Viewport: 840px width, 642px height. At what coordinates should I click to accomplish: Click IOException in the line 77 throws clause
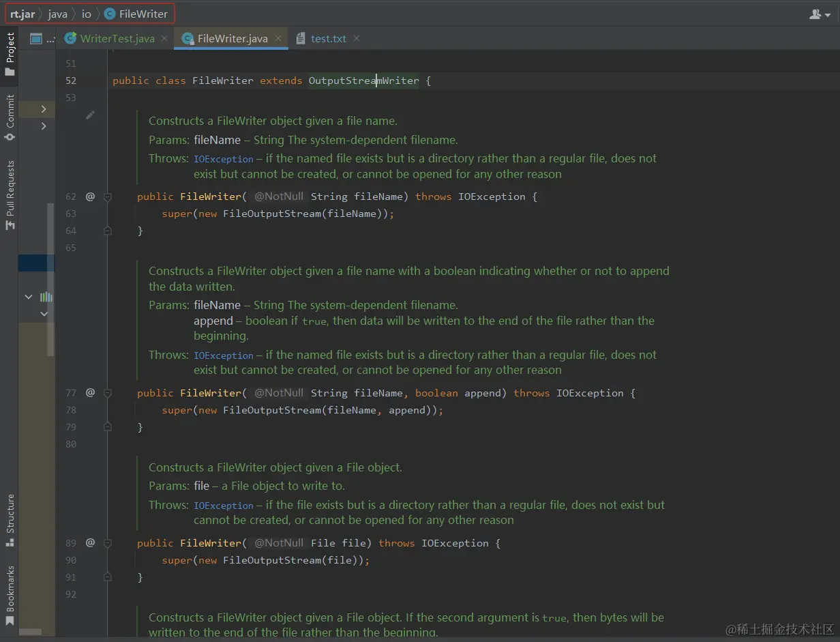[x=590, y=393]
